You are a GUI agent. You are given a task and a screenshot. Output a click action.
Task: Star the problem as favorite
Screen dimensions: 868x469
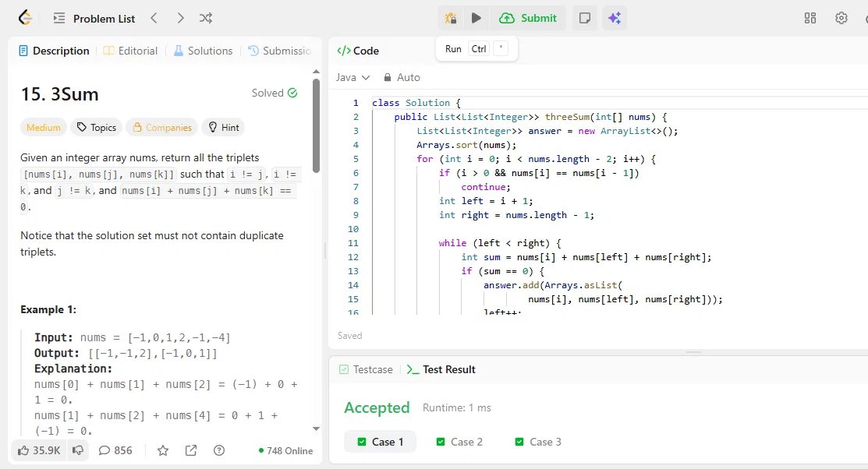[x=163, y=451]
